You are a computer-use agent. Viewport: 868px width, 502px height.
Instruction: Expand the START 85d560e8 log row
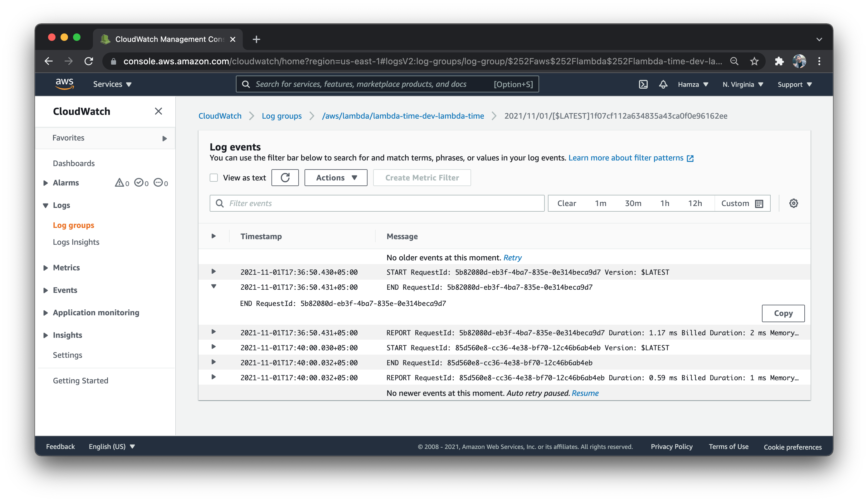(x=213, y=347)
